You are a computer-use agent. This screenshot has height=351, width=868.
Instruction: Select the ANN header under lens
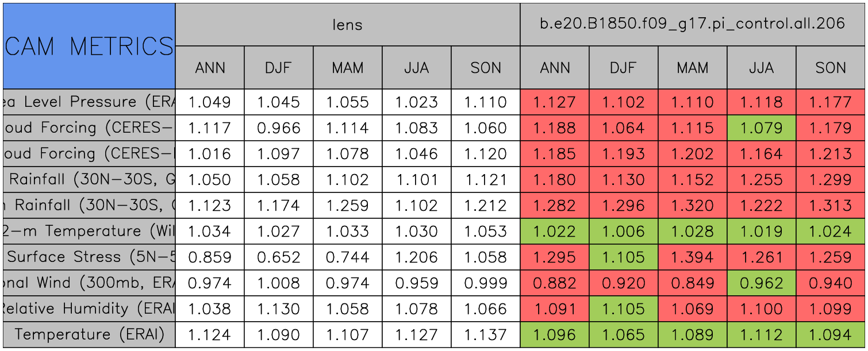tap(210, 68)
